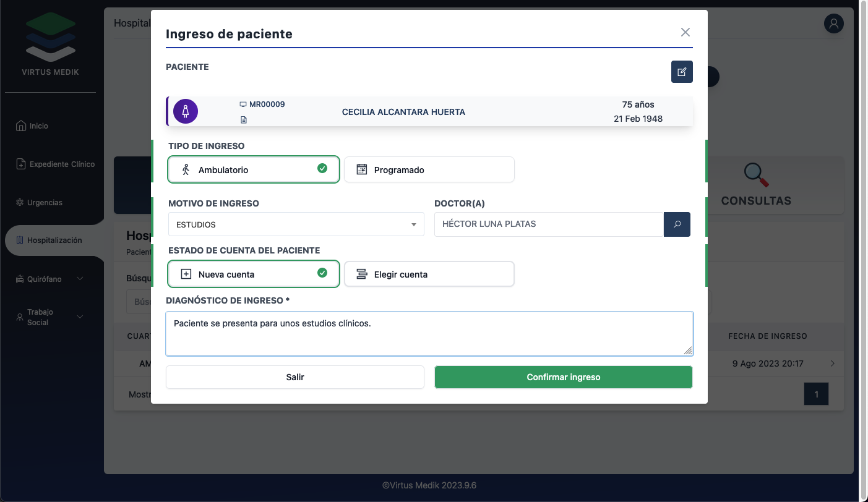868x502 pixels.
Task: Click the doctor search magnifier button
Action: click(677, 224)
